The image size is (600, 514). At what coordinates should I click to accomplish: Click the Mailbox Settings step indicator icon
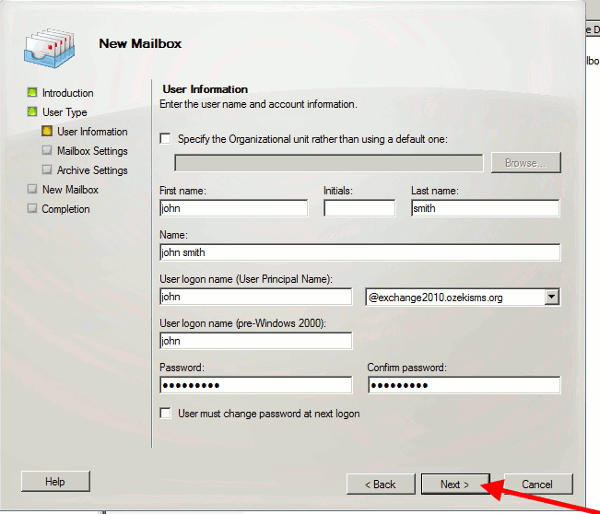click(x=47, y=151)
